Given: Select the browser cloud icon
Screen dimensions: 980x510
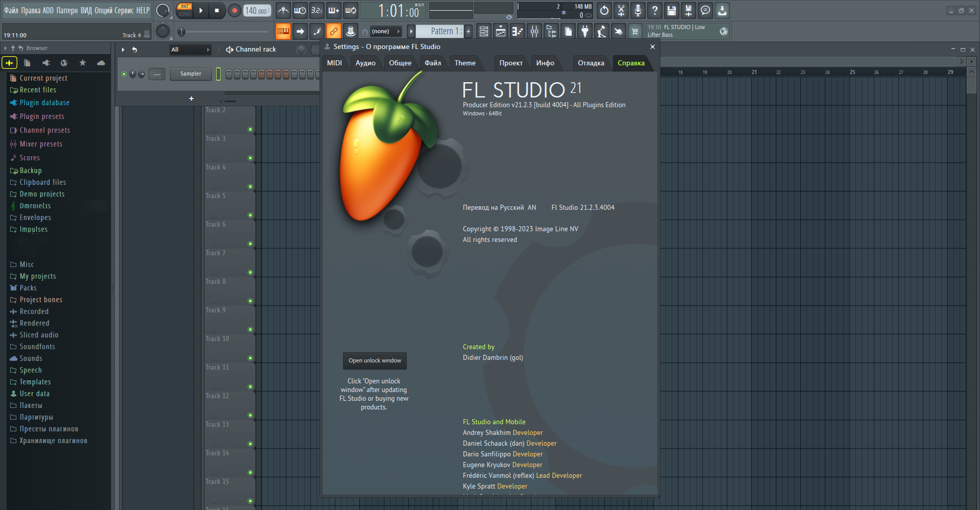Looking at the screenshot, I should [101, 63].
